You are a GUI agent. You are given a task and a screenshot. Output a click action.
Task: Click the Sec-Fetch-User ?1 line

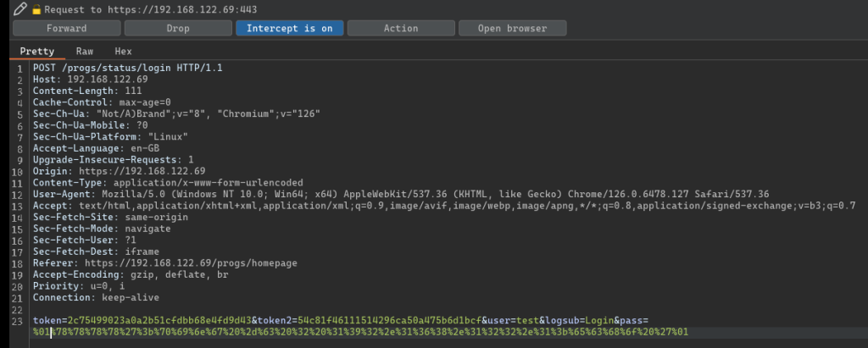tap(85, 240)
